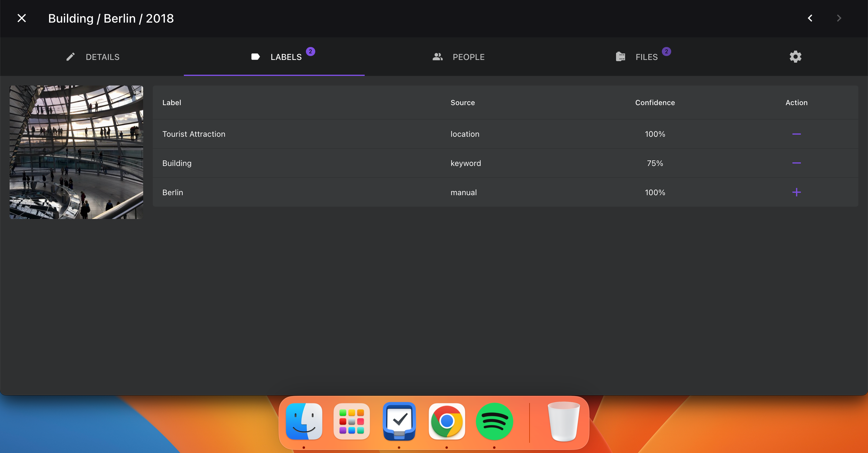Click the Berlin dome photo thumbnail
This screenshot has width=868, height=453.
[77, 152]
